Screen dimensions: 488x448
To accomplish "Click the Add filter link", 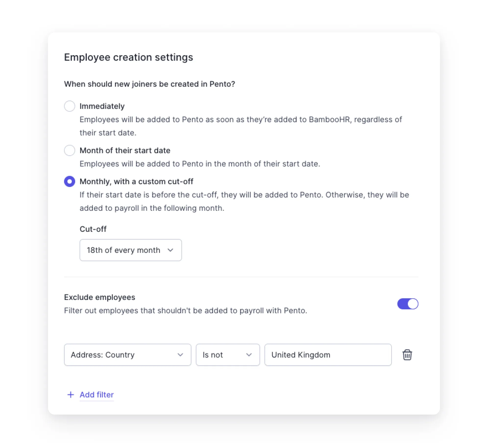I will tap(97, 395).
